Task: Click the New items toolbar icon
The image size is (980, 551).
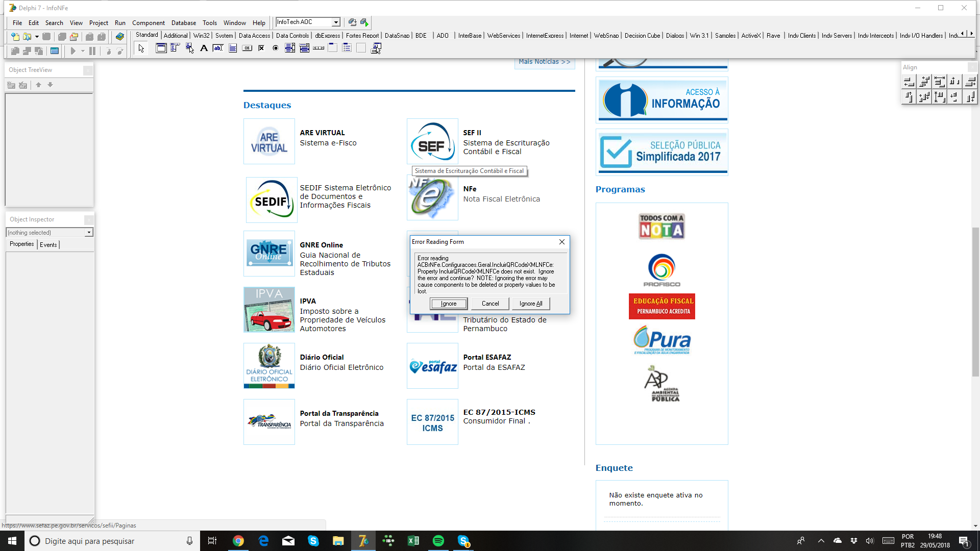Action: (15, 37)
